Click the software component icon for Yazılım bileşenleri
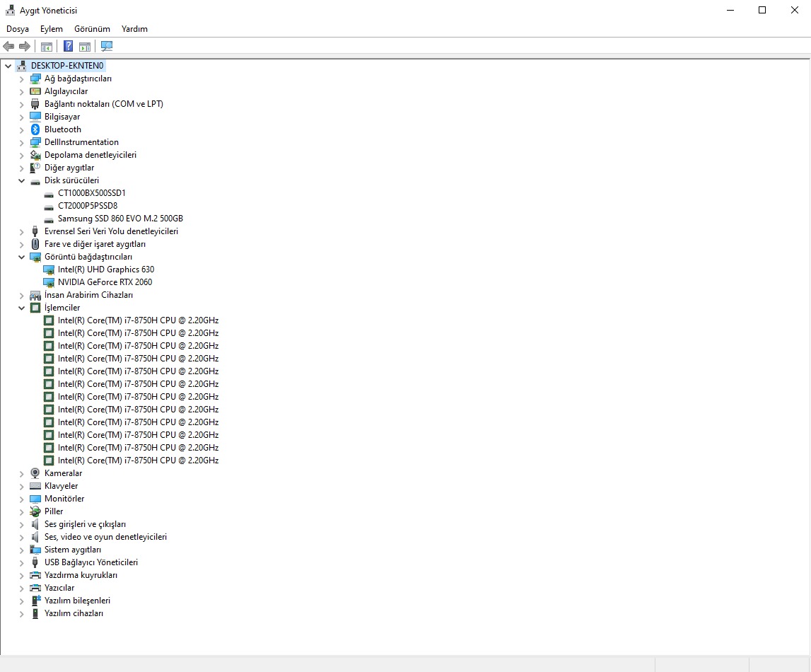Screen dimensions: 811x672 pos(35,600)
